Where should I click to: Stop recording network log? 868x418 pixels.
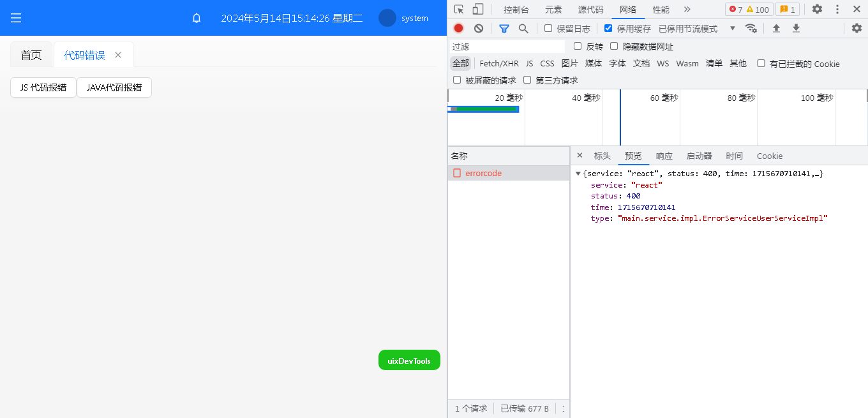point(458,28)
